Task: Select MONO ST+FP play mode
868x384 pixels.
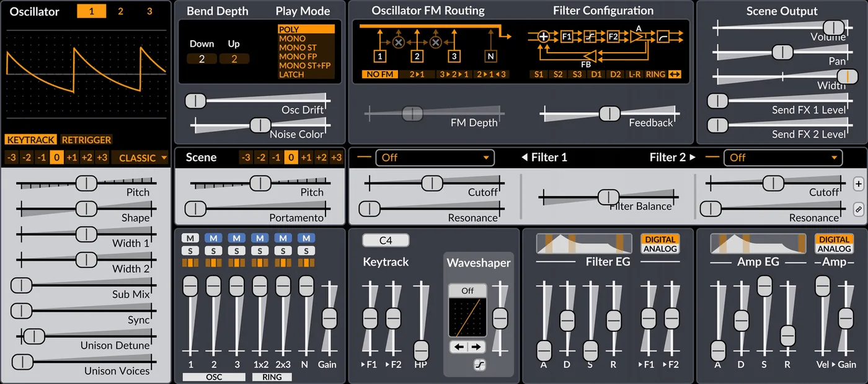Action: click(x=306, y=65)
